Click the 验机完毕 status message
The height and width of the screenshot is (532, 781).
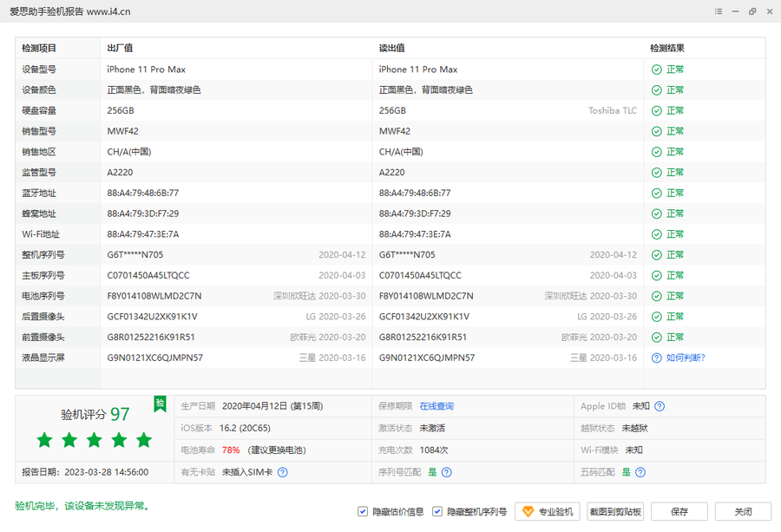(x=82, y=506)
